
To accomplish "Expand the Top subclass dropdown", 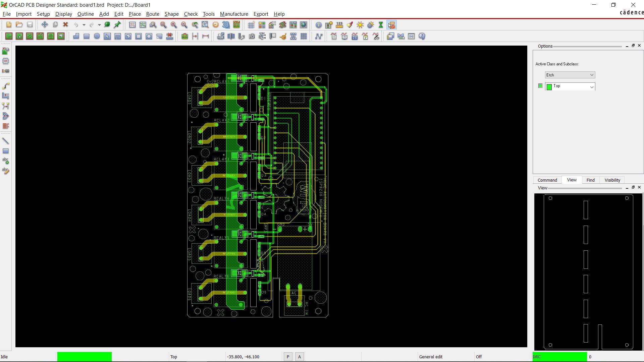I will pyautogui.click(x=592, y=86).
